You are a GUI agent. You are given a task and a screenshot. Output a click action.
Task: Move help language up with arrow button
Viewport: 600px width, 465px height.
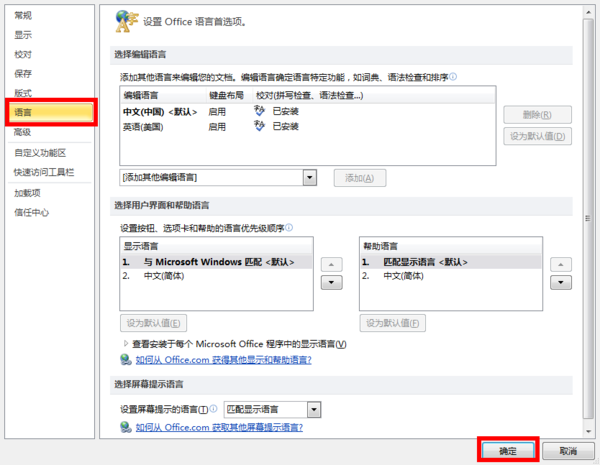561,264
